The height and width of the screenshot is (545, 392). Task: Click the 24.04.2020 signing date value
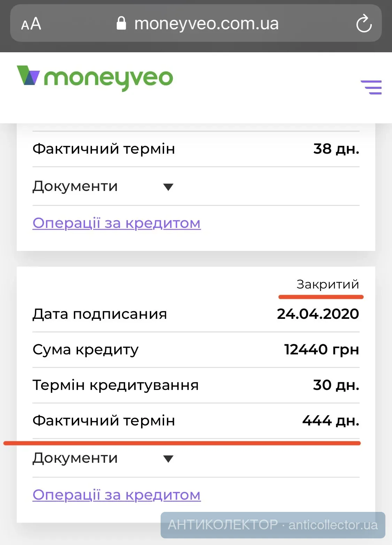(x=318, y=314)
